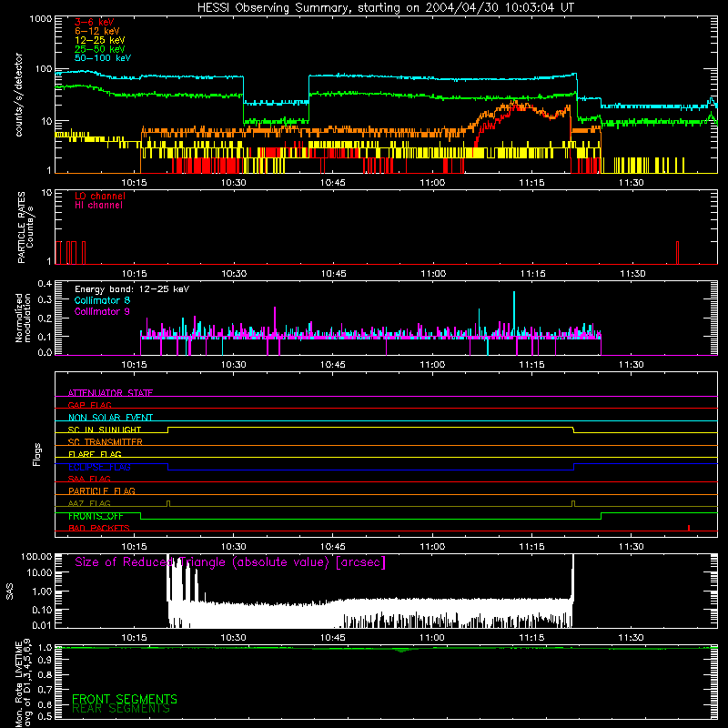Click the red BAD_PACKETS spike near 11:38
Viewport: 728px width, 728px height.
point(689,528)
